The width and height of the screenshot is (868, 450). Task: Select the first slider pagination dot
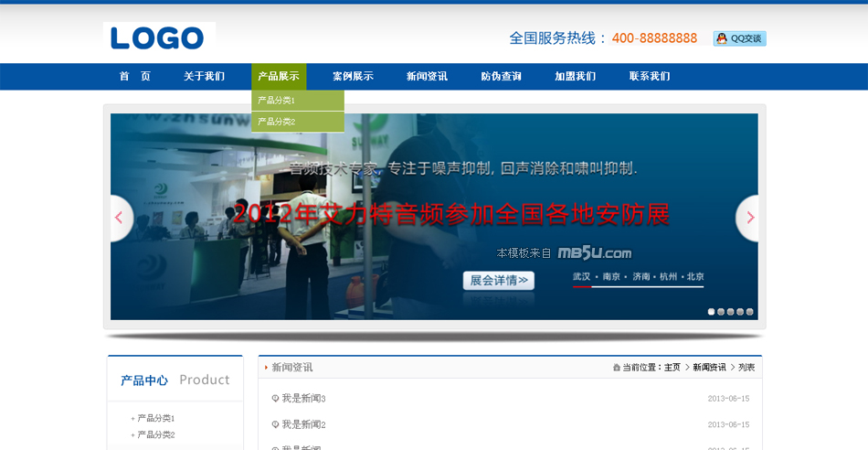(712, 312)
